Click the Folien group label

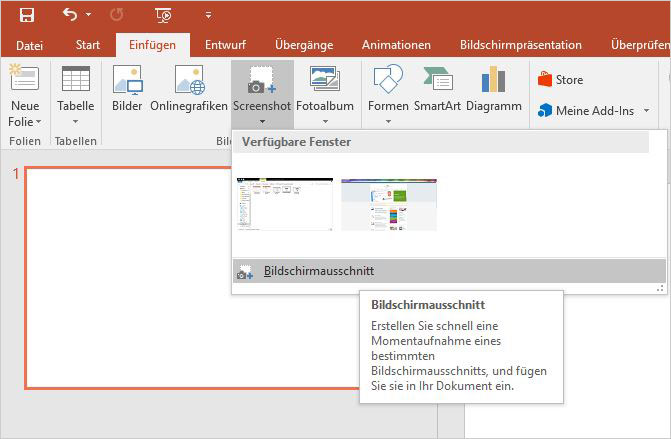point(25,141)
